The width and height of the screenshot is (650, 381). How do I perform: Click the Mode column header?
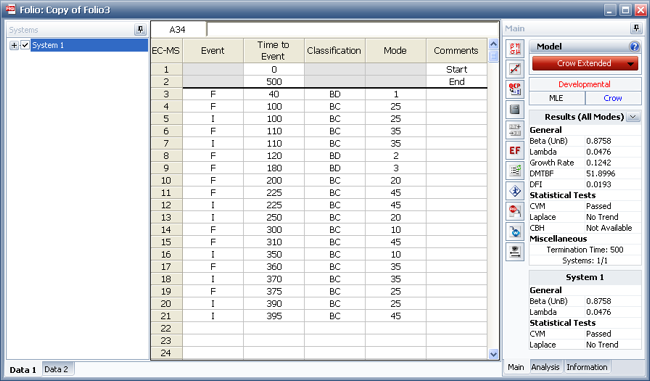395,51
